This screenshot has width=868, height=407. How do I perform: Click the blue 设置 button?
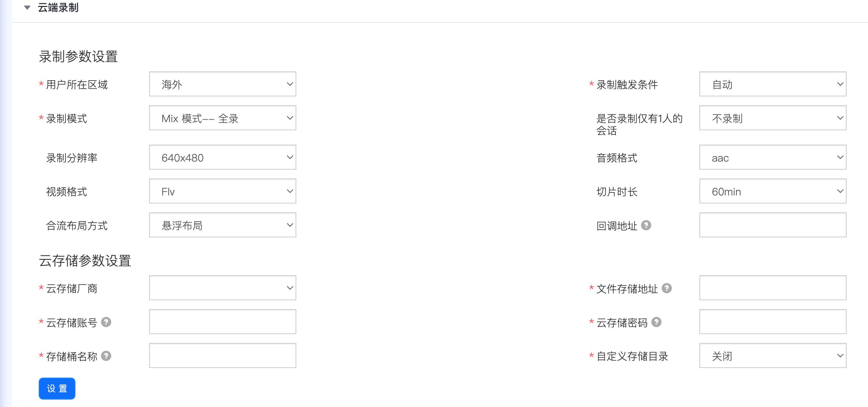point(57,389)
